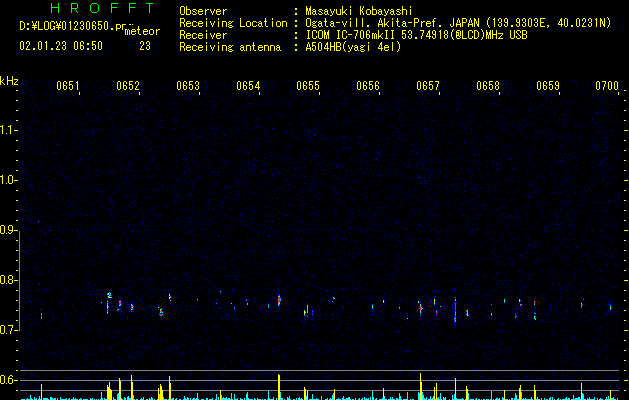Click the 0655 time axis marker
The image size is (629, 400).
point(308,86)
